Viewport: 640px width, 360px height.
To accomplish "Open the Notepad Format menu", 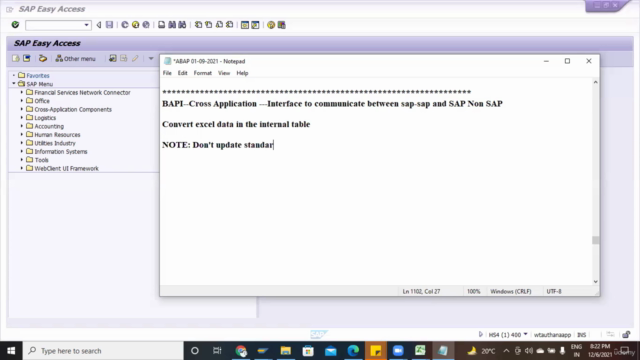I will [x=202, y=73].
